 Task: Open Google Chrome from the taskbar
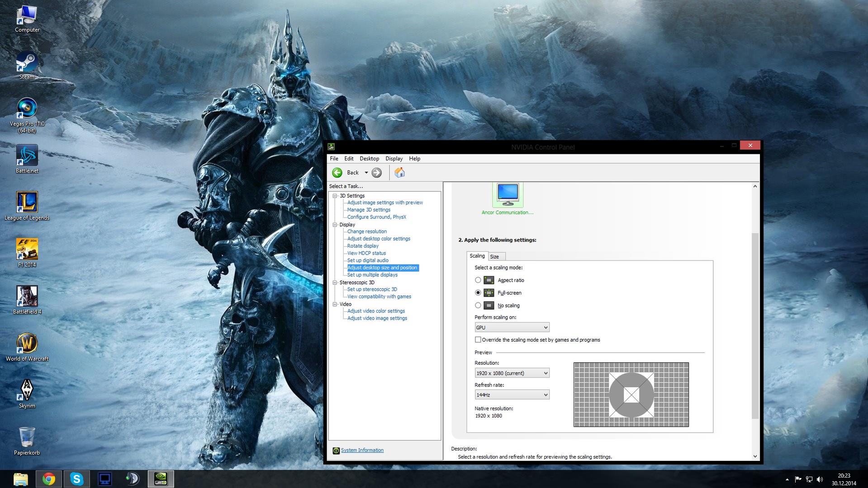[x=49, y=479]
